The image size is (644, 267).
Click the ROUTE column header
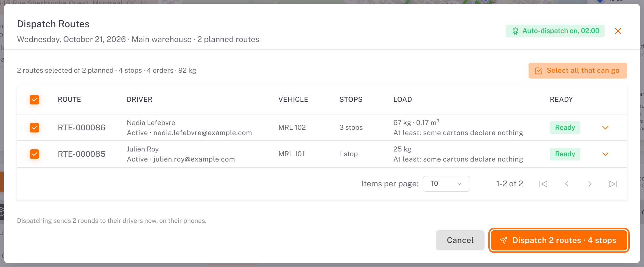[x=69, y=100]
